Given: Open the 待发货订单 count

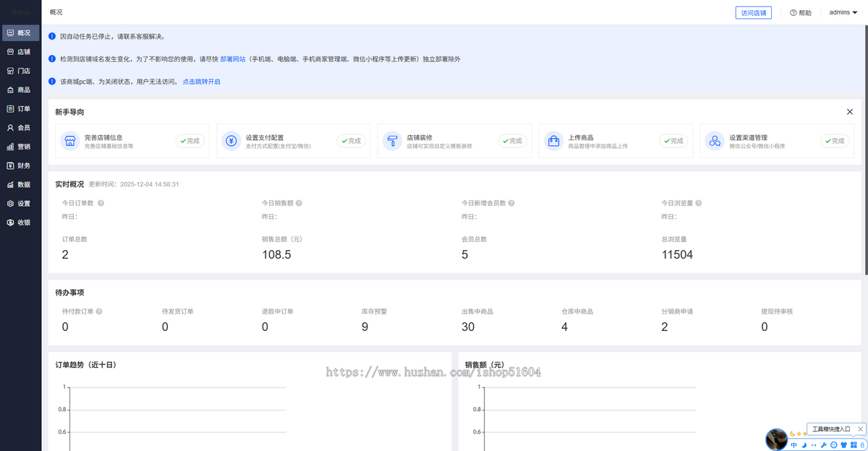Looking at the screenshot, I should [165, 327].
